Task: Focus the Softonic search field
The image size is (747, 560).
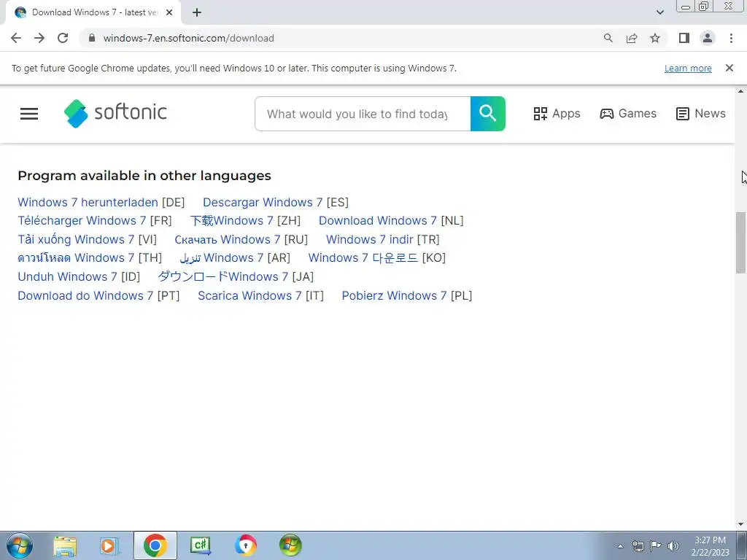Action: [x=363, y=114]
